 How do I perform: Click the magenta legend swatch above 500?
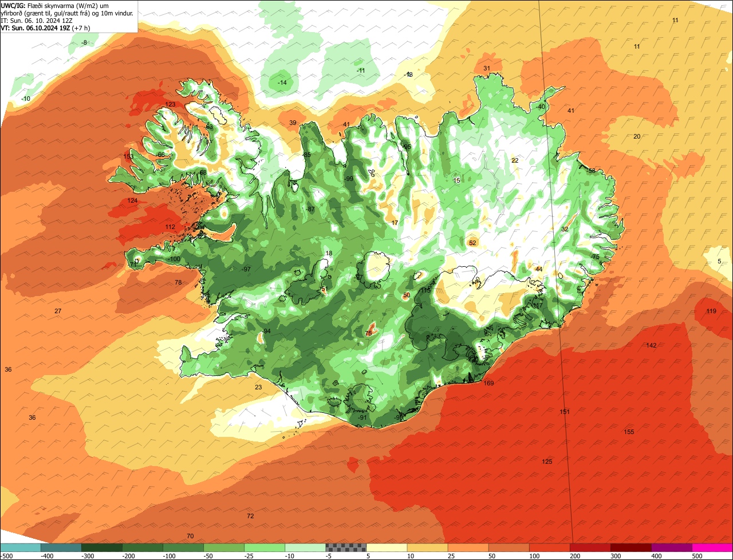pyautogui.click(x=712, y=547)
